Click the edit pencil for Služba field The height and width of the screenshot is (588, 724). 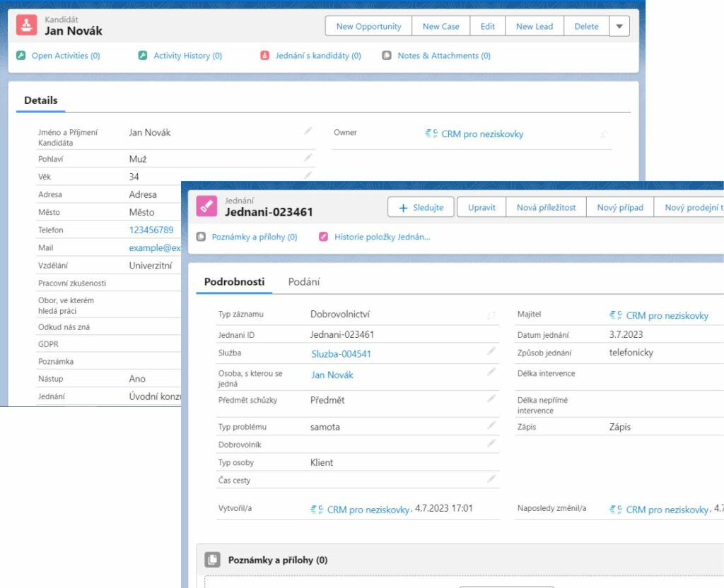point(491,351)
